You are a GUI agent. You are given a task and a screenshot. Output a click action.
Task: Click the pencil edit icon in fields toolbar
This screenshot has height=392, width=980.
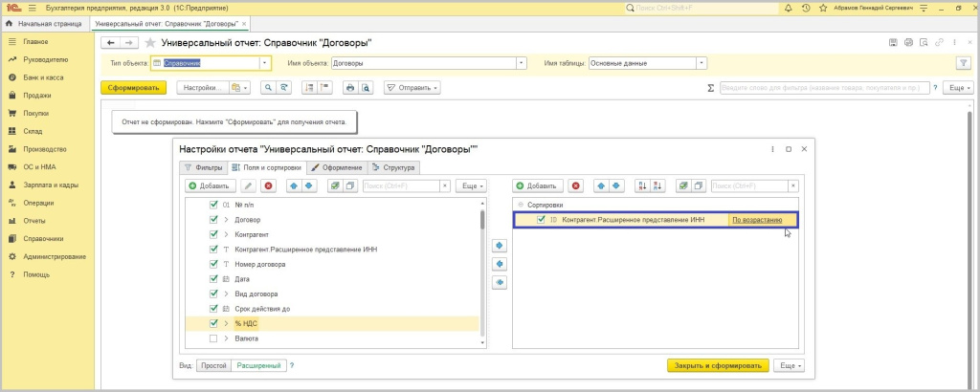tap(248, 185)
